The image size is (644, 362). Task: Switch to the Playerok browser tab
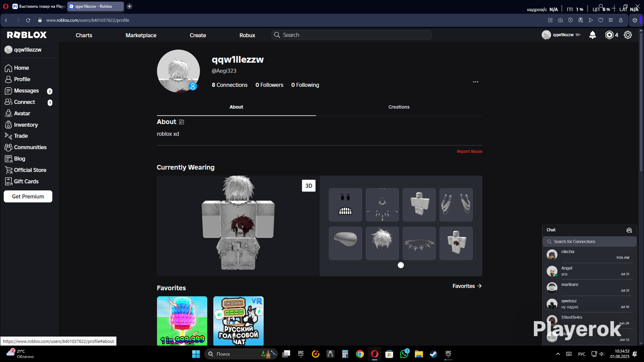coord(38,6)
